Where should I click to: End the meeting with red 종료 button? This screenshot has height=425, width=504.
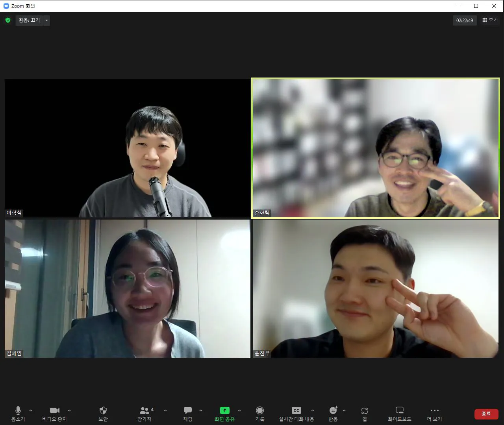(486, 414)
